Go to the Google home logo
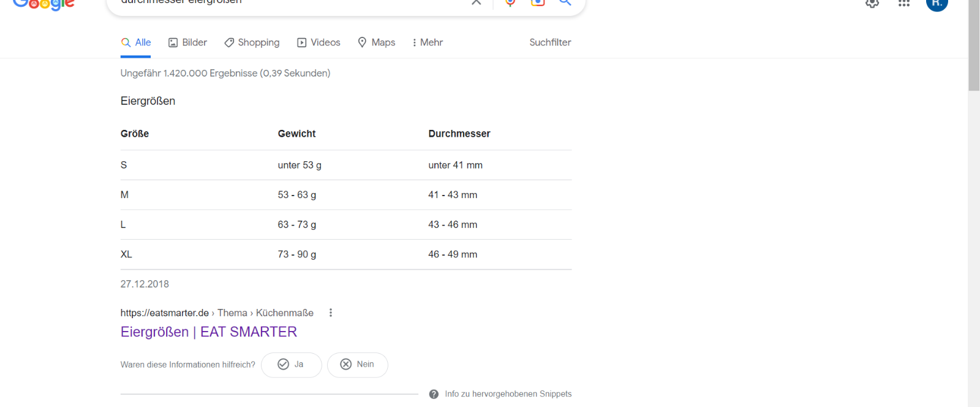Image resolution: width=980 pixels, height=407 pixels. click(x=43, y=5)
